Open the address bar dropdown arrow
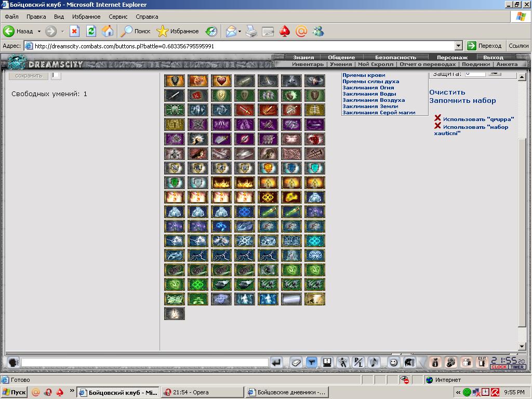Viewport: 532px width, 399px height. (x=458, y=46)
